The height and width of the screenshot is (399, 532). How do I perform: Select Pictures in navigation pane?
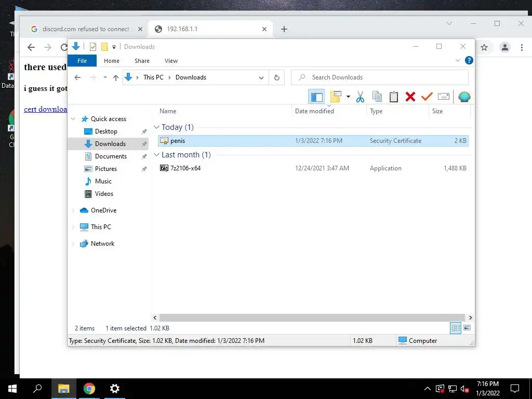[105, 169]
